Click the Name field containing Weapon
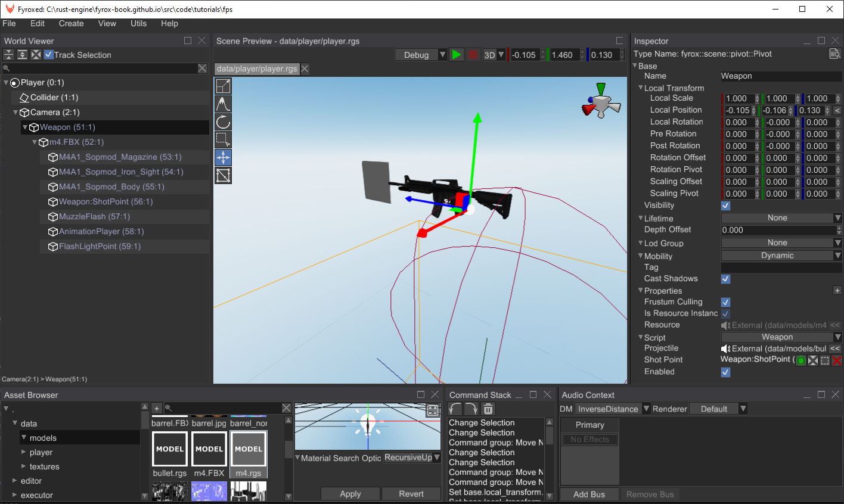This screenshot has width=844, height=504. tap(781, 76)
